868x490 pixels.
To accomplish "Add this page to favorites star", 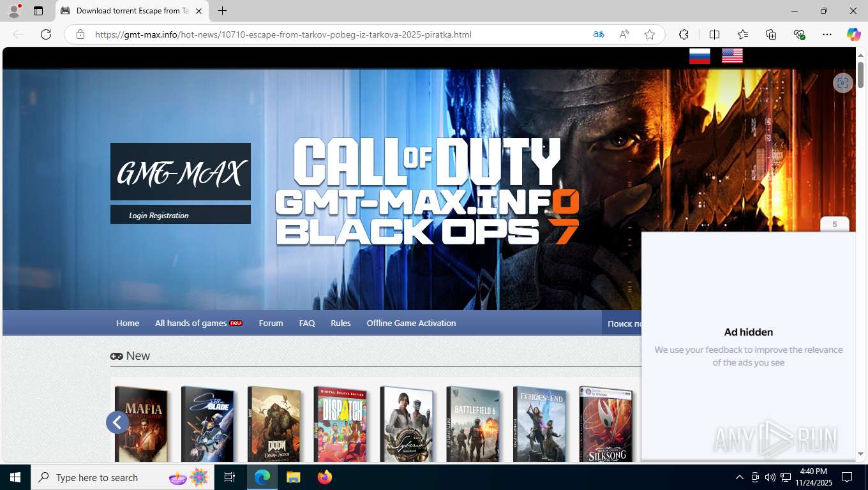I will pyautogui.click(x=650, y=34).
